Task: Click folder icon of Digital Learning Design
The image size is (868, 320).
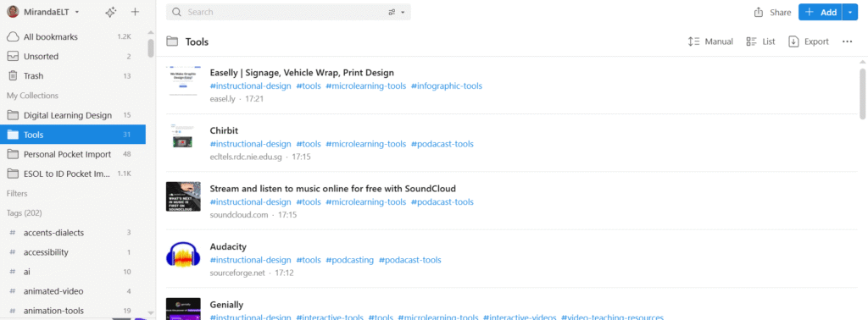Action: (13, 115)
